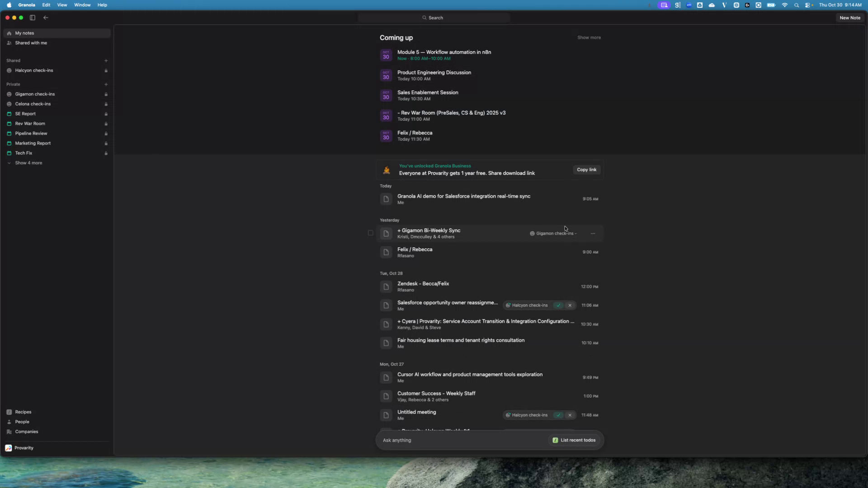The width and height of the screenshot is (868, 488).
Task: Open the Window menu
Action: click(x=82, y=5)
